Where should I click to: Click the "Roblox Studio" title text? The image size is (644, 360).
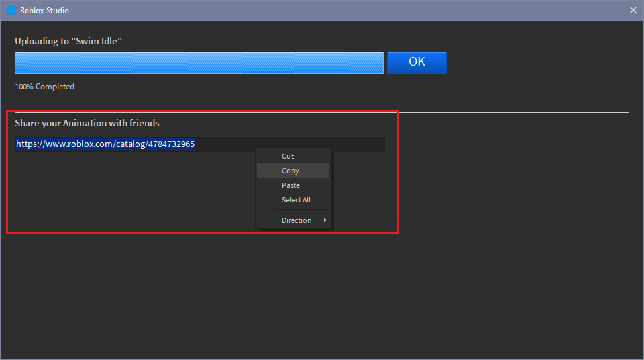pyautogui.click(x=44, y=10)
